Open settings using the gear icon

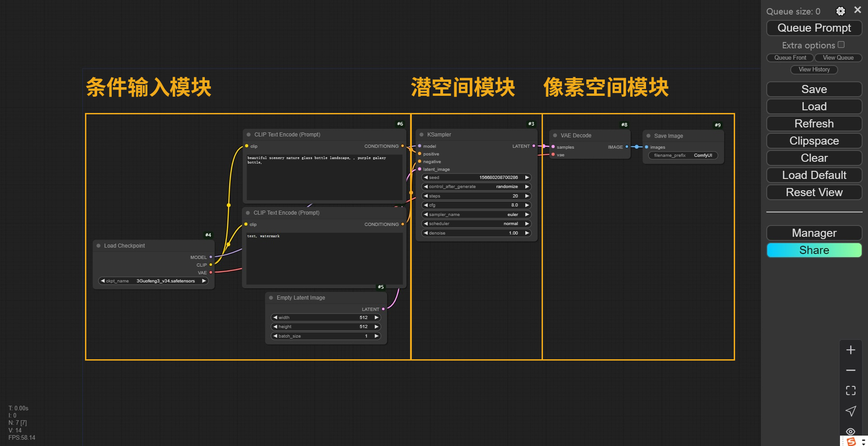[840, 11]
